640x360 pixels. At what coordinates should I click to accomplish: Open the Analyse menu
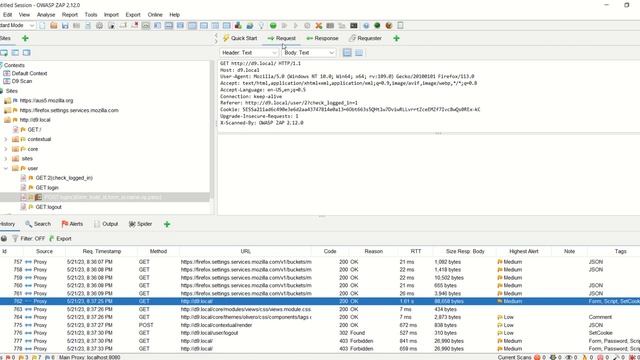46,15
